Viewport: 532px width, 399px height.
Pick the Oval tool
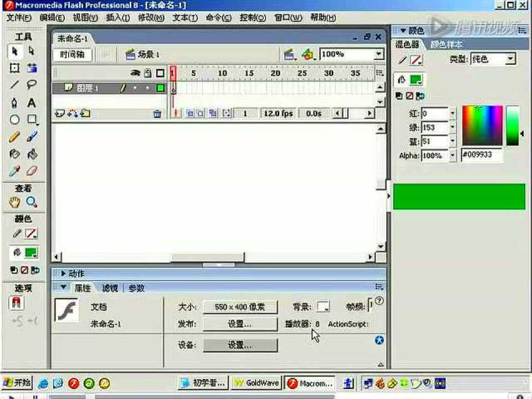[x=14, y=120]
